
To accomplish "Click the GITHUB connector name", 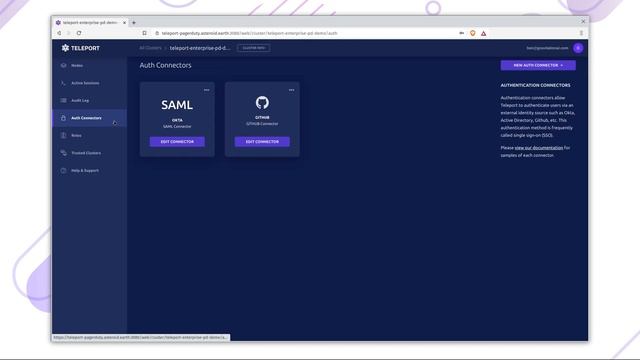I will (x=262, y=118).
